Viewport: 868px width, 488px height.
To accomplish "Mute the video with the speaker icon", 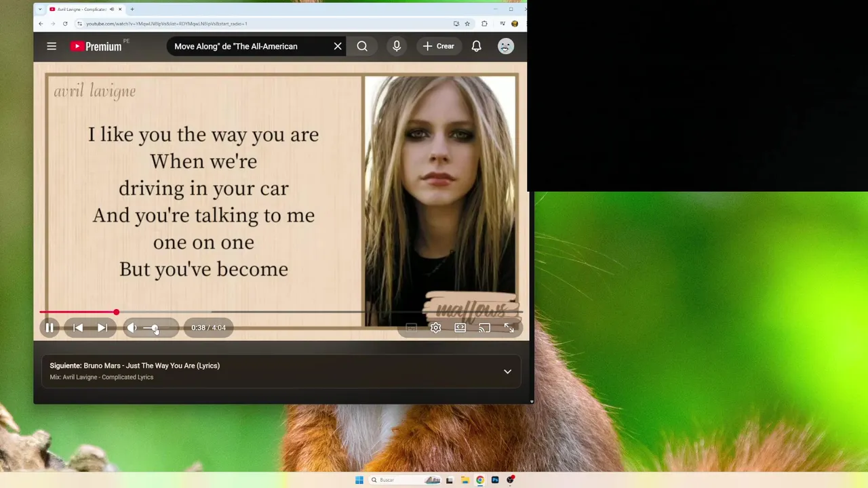I will (132, 328).
